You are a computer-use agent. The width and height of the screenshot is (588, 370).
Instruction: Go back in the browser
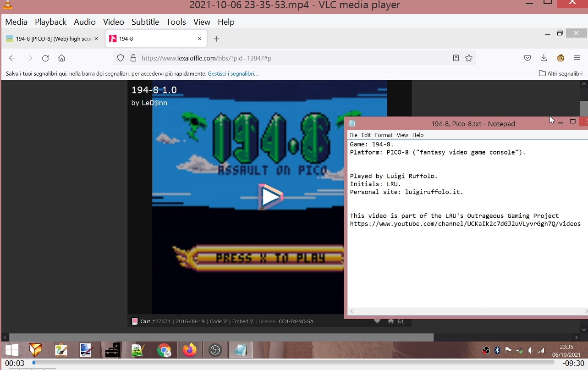(x=12, y=58)
